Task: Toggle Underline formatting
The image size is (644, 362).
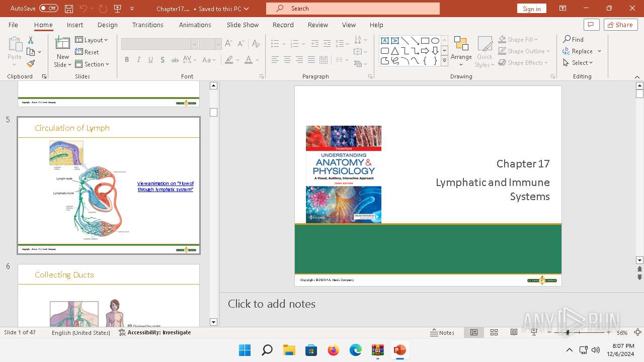Action: point(150,60)
